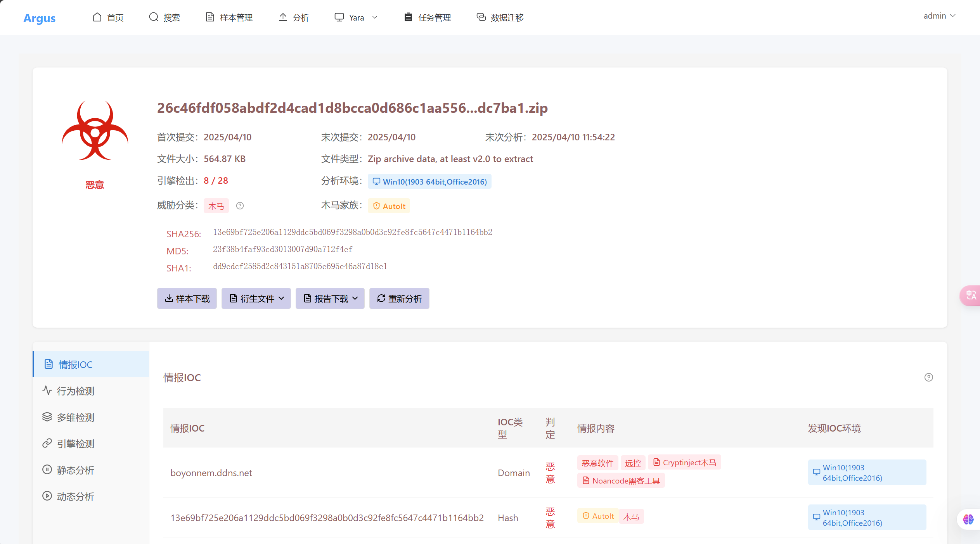Image resolution: width=980 pixels, height=544 pixels.
Task: Click the help icon in 情报IOC header
Action: pos(928,377)
